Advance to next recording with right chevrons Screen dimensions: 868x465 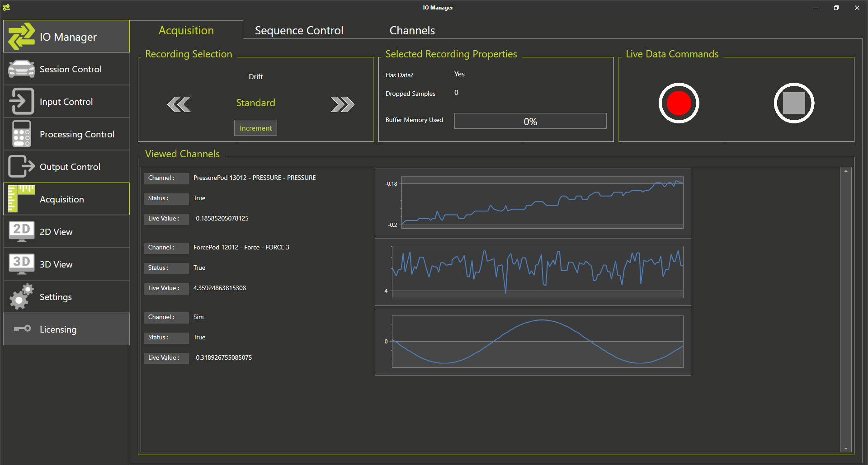coord(342,104)
